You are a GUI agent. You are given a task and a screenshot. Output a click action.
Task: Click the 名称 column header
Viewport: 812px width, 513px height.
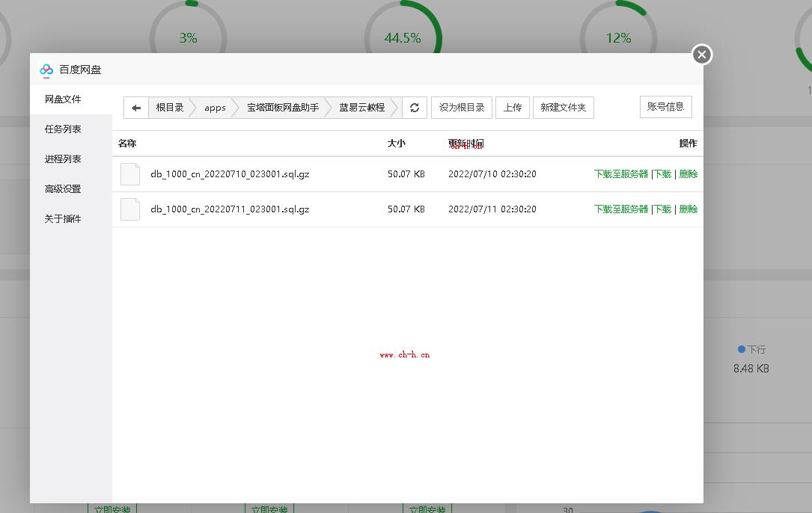(127, 144)
